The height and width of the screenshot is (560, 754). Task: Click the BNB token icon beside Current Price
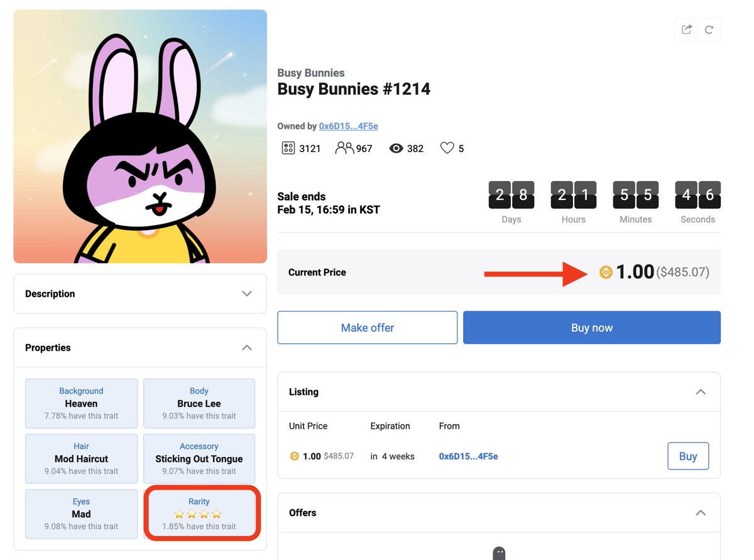coord(604,272)
